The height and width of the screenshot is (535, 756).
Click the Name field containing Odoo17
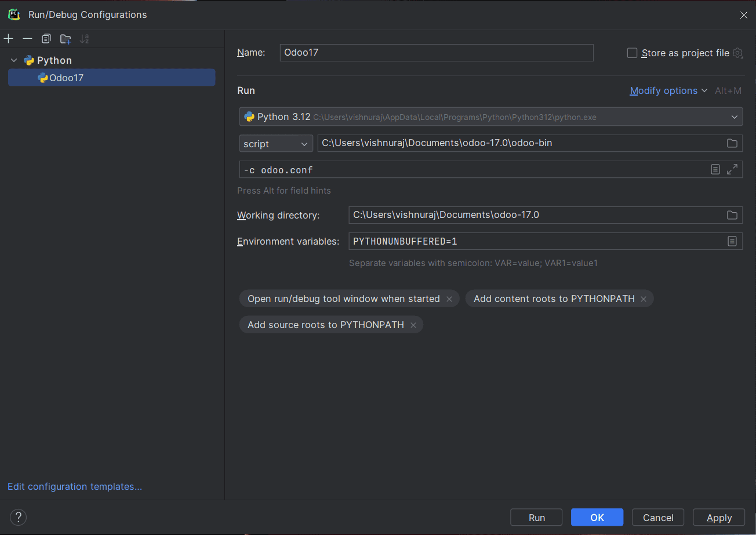pos(436,52)
